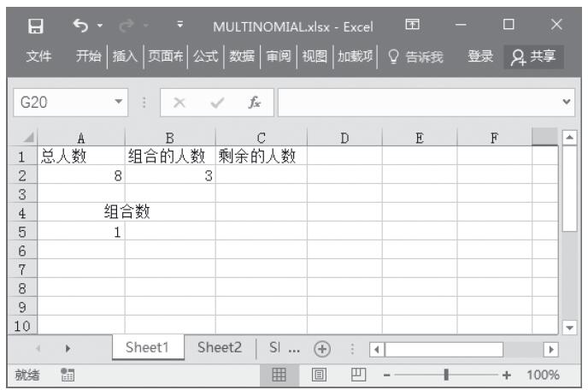The image size is (588, 390).
Task: Click the new sheet plus icon
Action: (x=322, y=349)
